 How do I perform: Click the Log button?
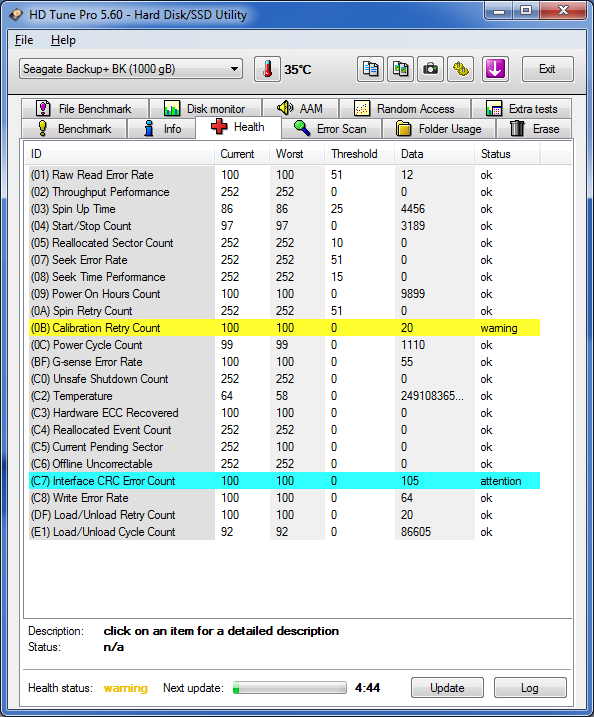tap(530, 688)
